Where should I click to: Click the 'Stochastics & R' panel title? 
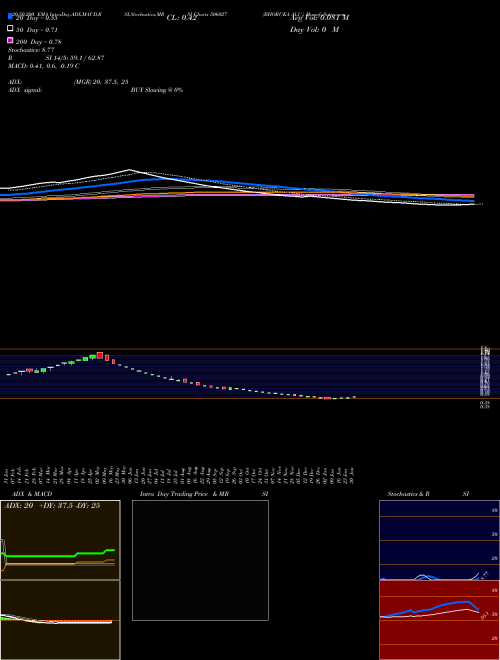click(408, 494)
